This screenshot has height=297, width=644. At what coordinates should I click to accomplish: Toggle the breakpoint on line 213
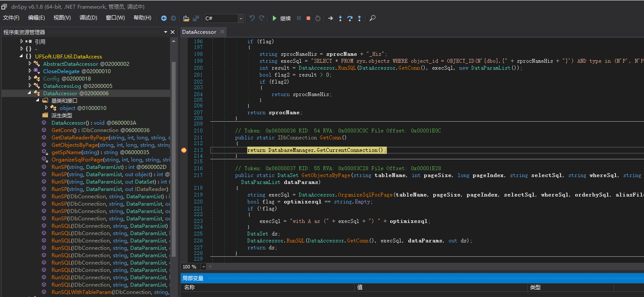(184, 150)
